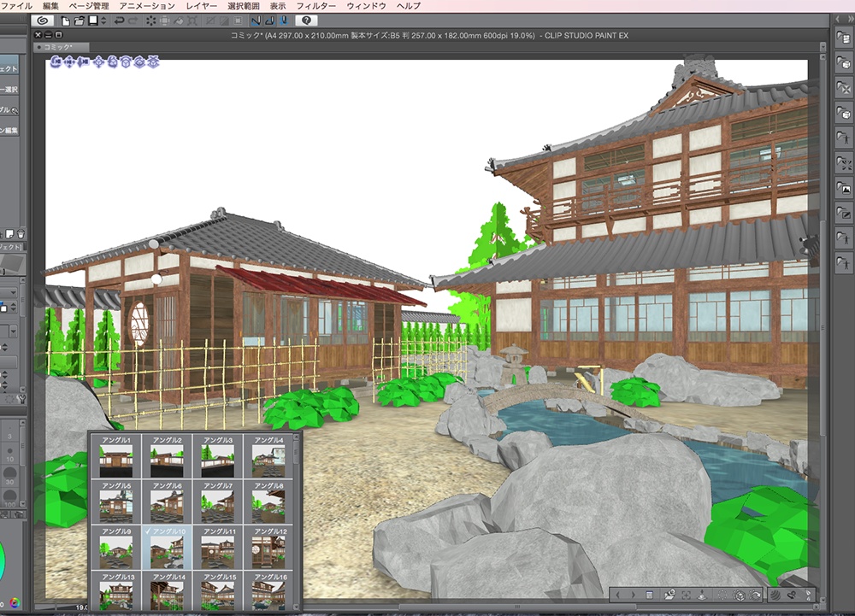Open the 3D display settings icon bottom toolbar
The image size is (855, 616).
740,595
